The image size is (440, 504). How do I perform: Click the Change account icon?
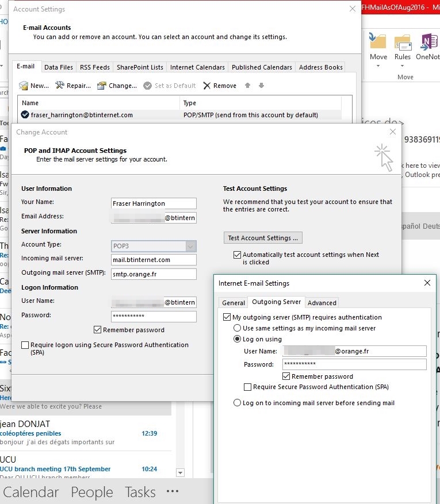(x=102, y=86)
